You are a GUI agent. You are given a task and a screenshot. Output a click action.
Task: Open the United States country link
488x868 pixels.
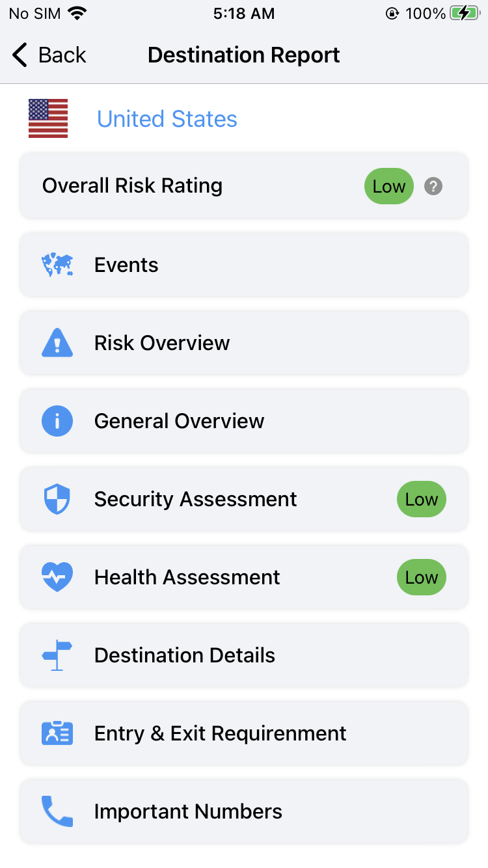pos(167,119)
